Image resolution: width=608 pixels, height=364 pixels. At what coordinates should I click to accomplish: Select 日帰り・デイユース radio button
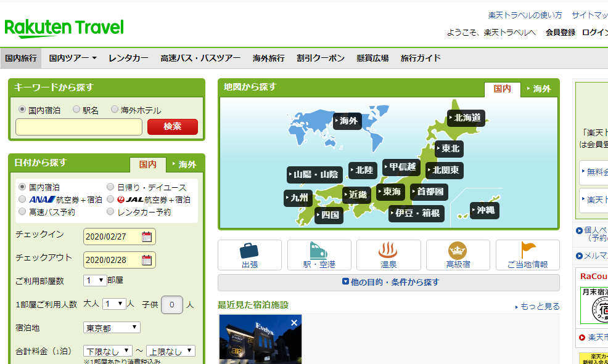point(110,187)
